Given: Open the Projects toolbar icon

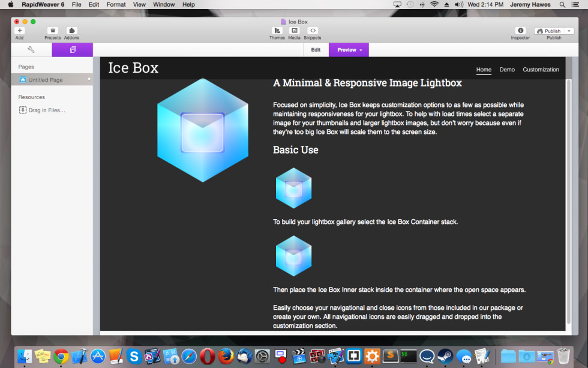Looking at the screenshot, I should point(53,31).
